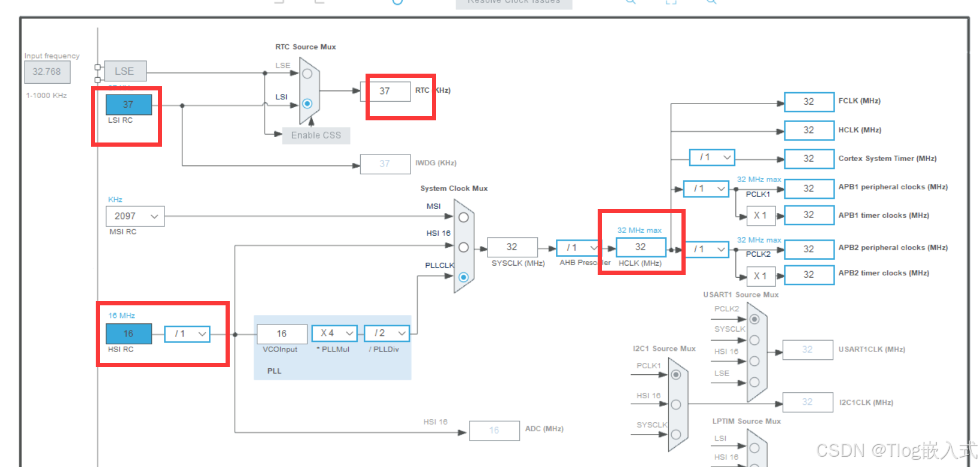Click the Input frequency 32.768 field
Screen dimensions: 980x467
(x=47, y=72)
